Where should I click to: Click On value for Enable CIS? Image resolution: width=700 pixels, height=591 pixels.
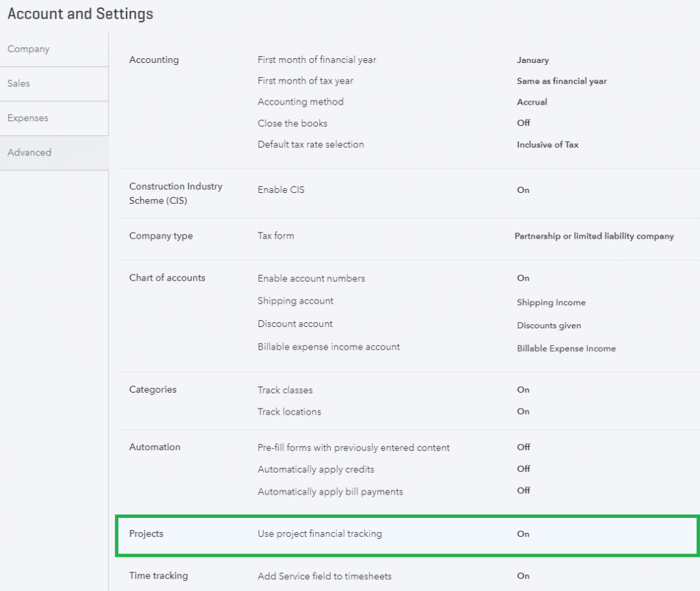(x=523, y=190)
